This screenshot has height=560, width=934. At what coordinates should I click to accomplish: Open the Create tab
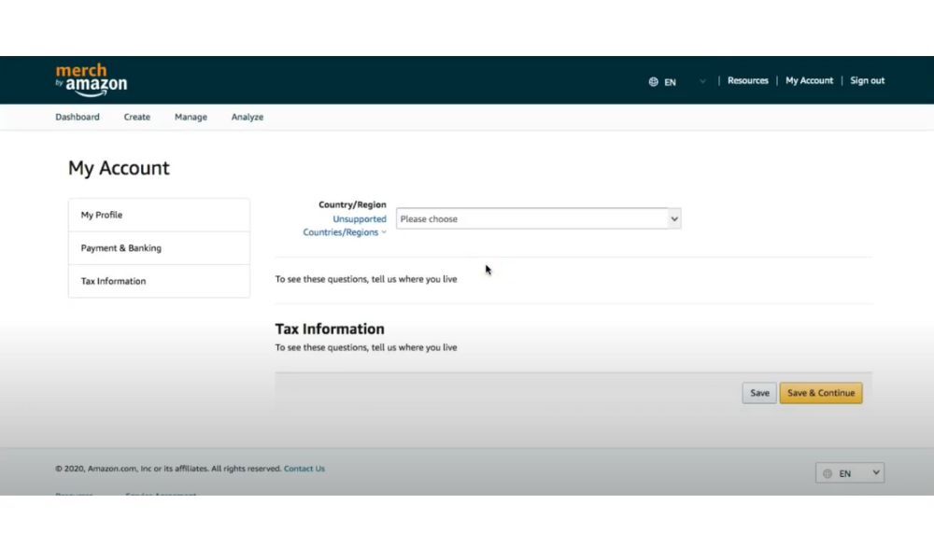pos(137,117)
